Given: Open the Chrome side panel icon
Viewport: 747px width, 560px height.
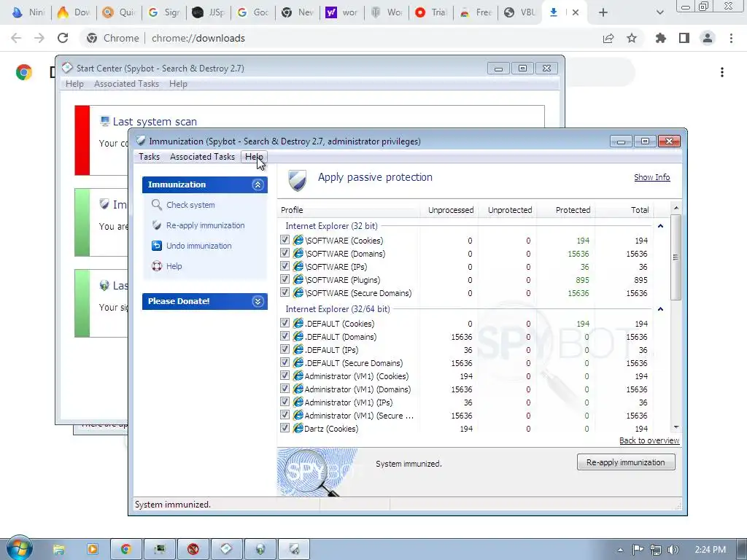Looking at the screenshot, I should 684,38.
